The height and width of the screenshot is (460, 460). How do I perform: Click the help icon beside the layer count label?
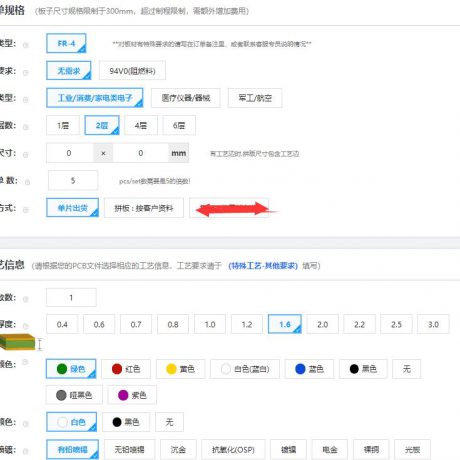[25, 127]
